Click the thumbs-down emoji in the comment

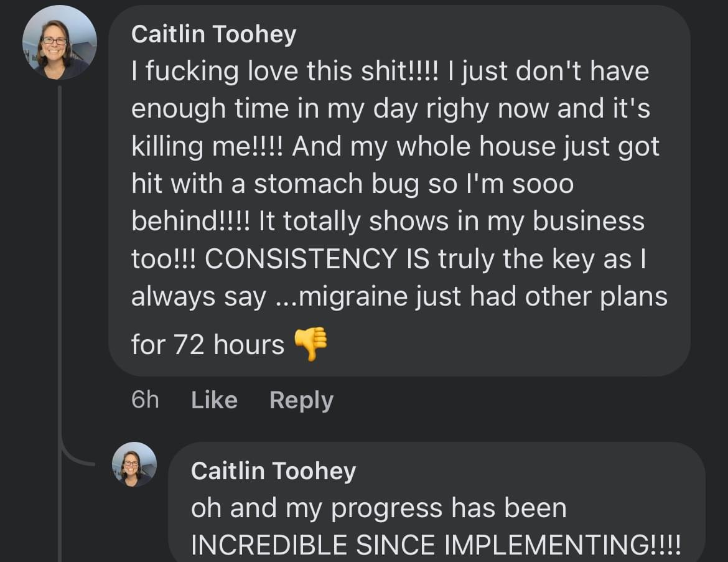click(310, 343)
